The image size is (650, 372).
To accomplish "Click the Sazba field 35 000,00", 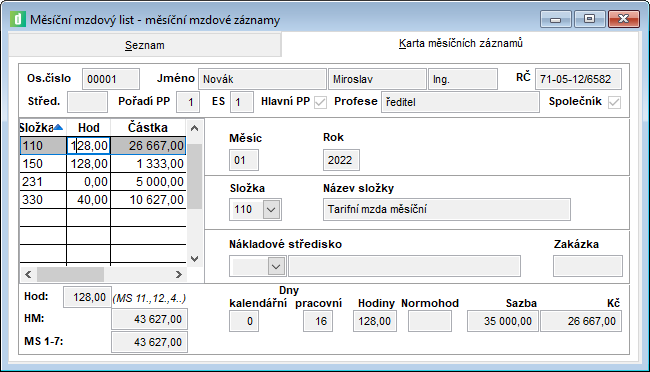I will 503,321.
